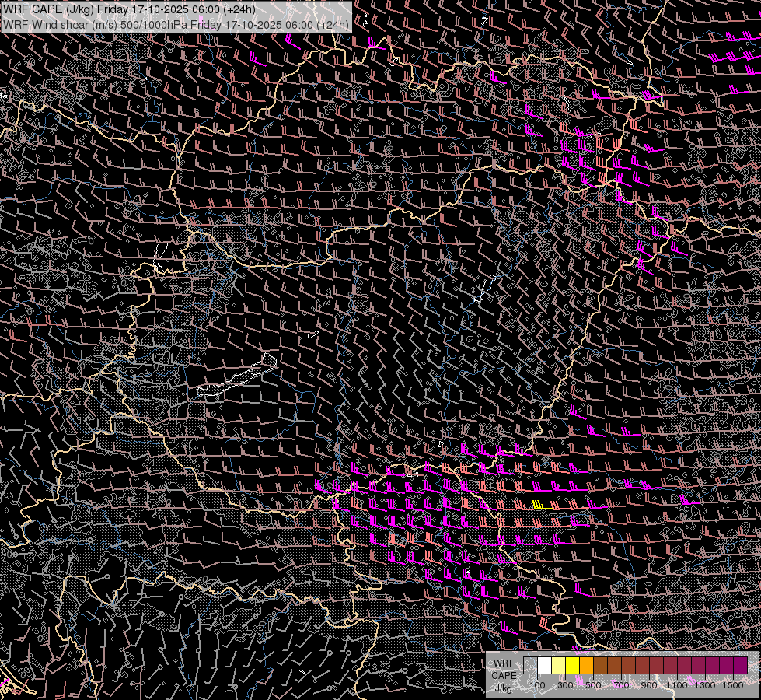The width and height of the screenshot is (761, 700).
Task: Select the last purple swatch in the legend
Action: [740, 665]
